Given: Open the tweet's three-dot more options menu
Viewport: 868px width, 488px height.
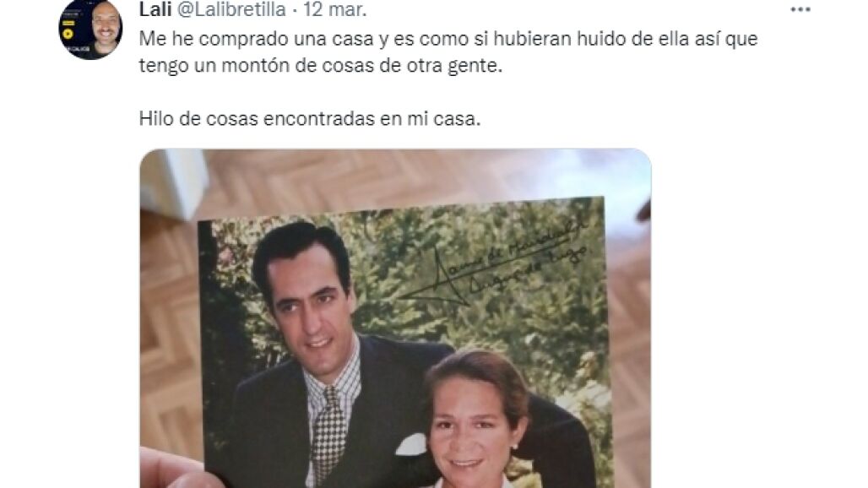Looking at the screenshot, I should (x=800, y=9).
